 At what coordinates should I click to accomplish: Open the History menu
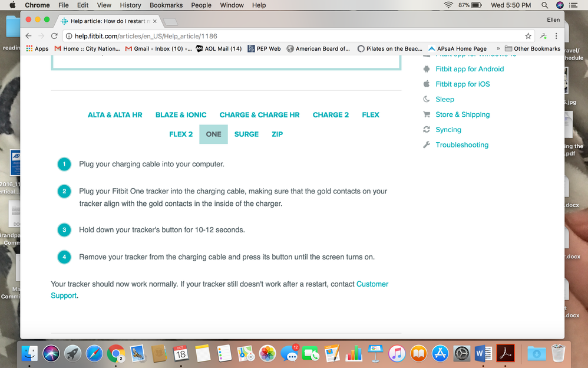tap(130, 5)
